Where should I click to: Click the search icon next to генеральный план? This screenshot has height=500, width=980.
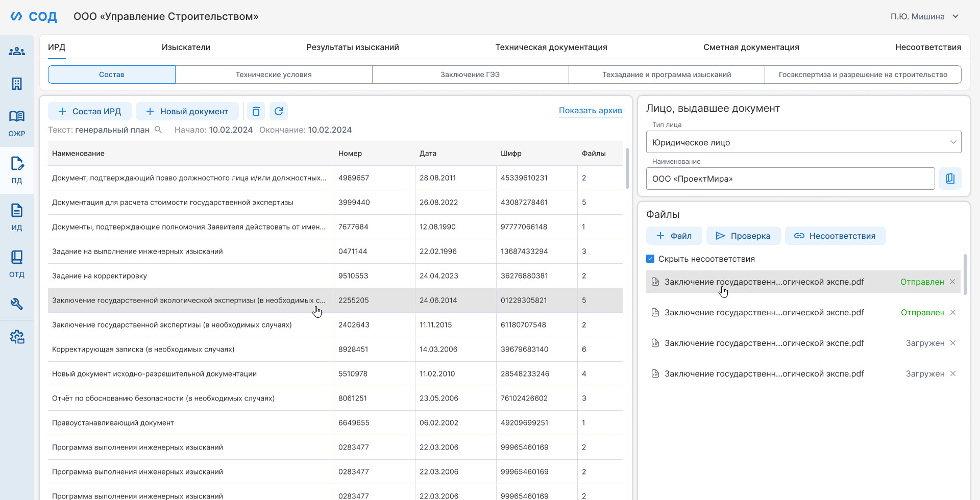click(x=158, y=130)
